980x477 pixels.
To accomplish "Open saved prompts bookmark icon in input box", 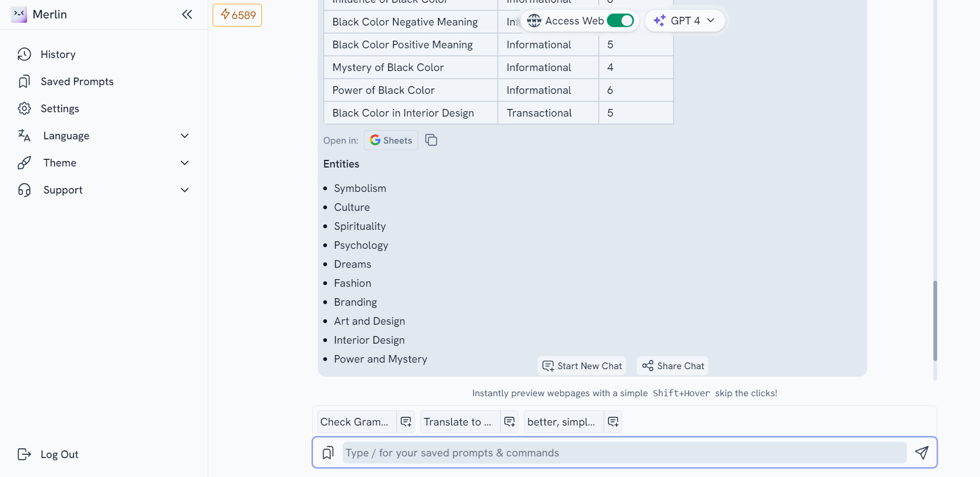I will tap(328, 453).
